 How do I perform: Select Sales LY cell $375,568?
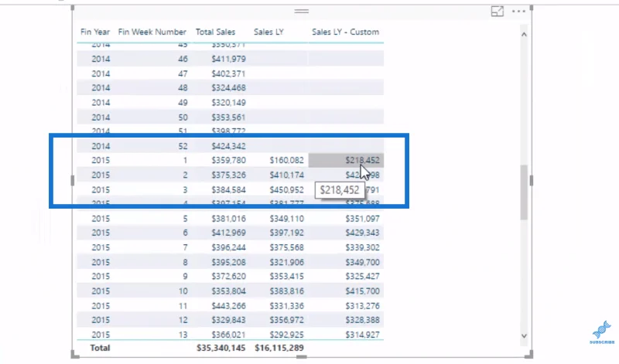click(286, 247)
